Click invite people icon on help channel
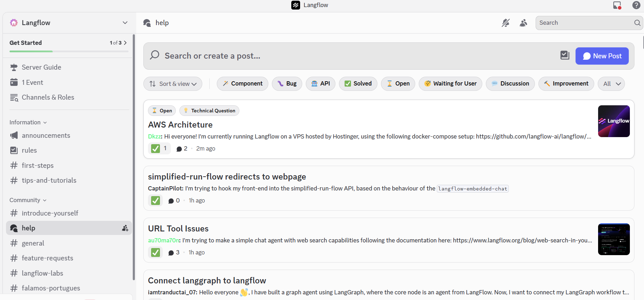Viewport: 644px width, 300px height. tap(125, 228)
